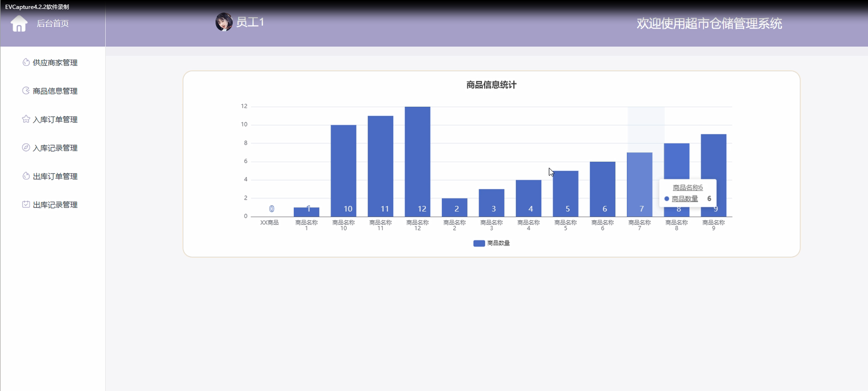The width and height of the screenshot is (868, 391).
Task: Click the highlighted bar for 商品名称7
Action: coord(639,185)
